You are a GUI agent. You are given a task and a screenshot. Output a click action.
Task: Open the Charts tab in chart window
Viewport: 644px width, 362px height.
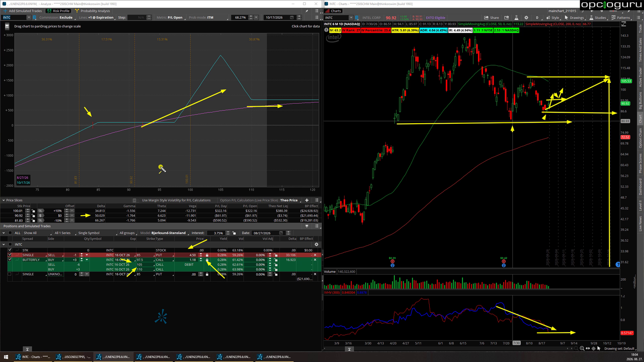[x=333, y=11]
